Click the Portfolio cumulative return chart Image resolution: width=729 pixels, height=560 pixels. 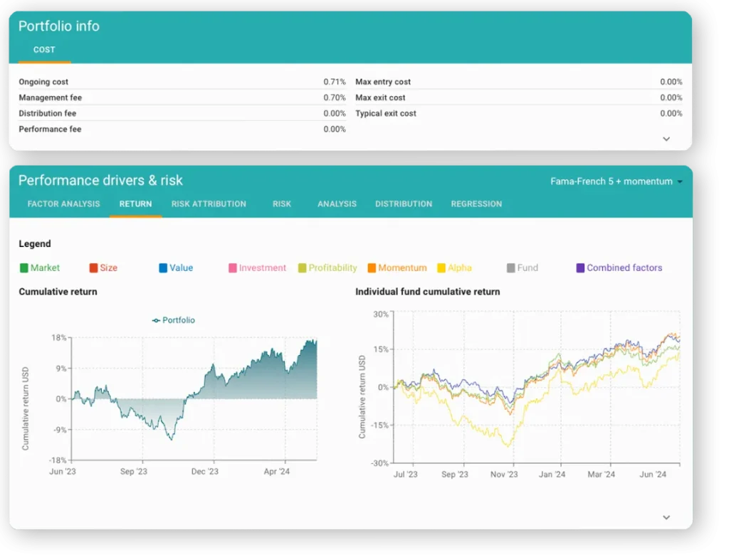coord(194,398)
